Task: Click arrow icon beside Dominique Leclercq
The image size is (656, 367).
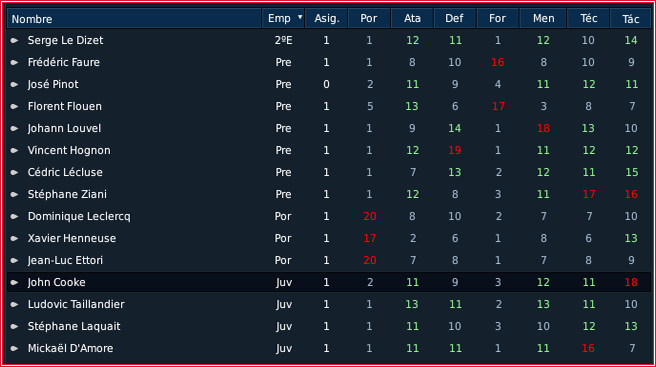Action: [x=15, y=216]
